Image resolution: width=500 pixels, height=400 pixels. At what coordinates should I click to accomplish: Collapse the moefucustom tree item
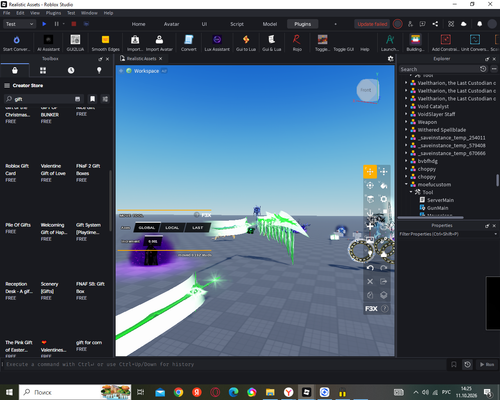point(406,184)
